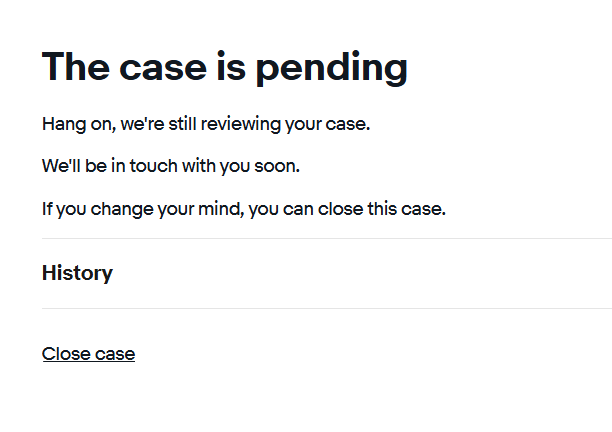The width and height of the screenshot is (612, 432).
Task: Click 'If you change your mind' sentence
Action: pyautogui.click(x=243, y=209)
